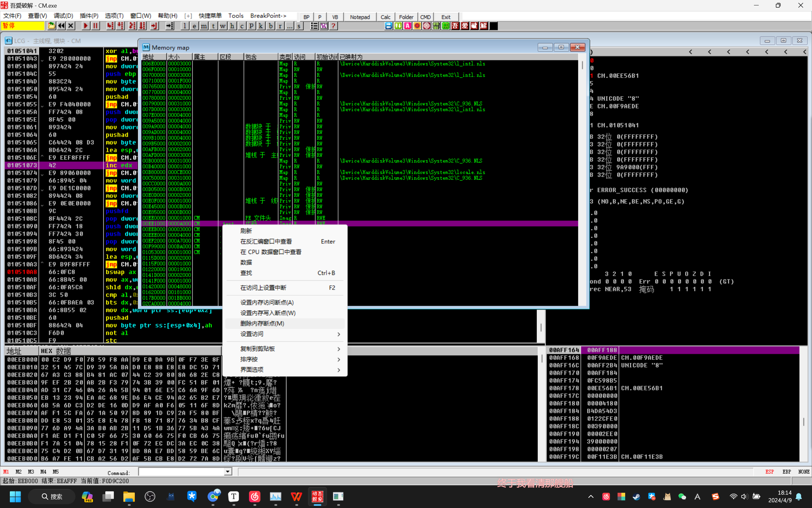Viewport: 812px width, 508px height.
Task: Click the pink 'A' plugin icon
Action: tap(407, 26)
